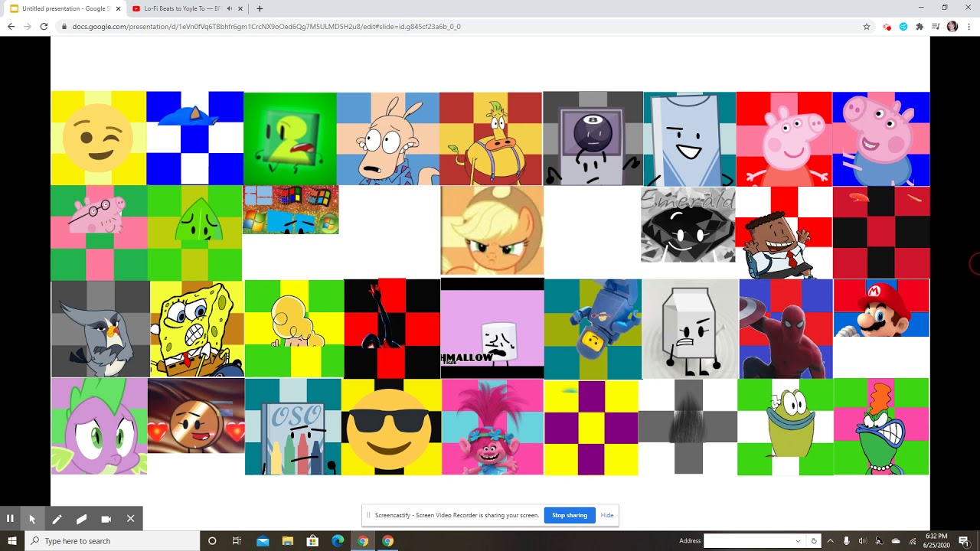980x551 pixels.
Task: Click the Stop sharing button
Action: 570,515
